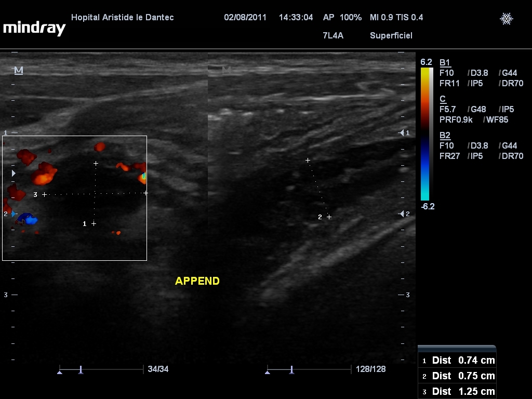Click the MI 0.9 TIS 0.4 readout

(x=396, y=17)
